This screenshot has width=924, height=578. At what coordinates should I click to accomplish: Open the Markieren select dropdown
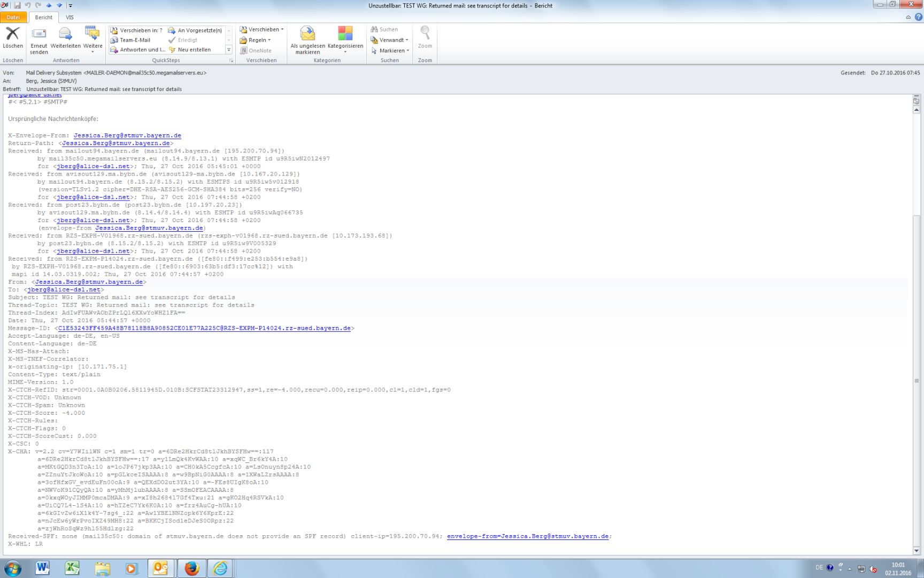coord(390,51)
